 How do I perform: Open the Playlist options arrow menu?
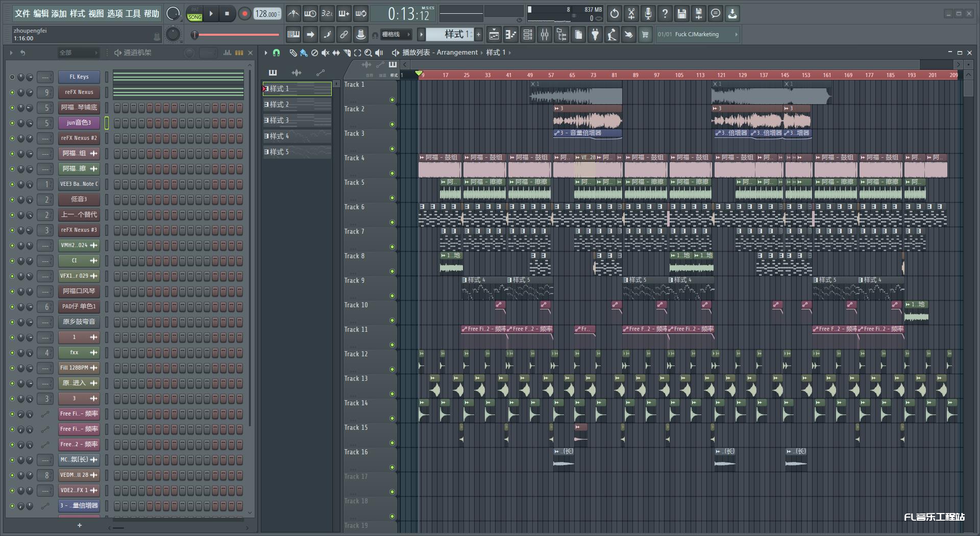pyautogui.click(x=266, y=53)
